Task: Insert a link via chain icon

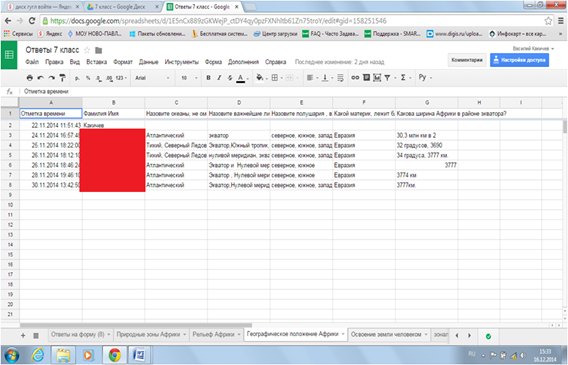Action: (355, 77)
